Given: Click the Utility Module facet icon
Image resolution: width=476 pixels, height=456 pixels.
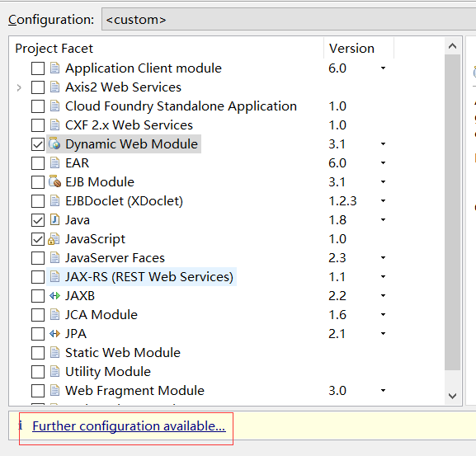Looking at the screenshot, I should [x=54, y=371].
